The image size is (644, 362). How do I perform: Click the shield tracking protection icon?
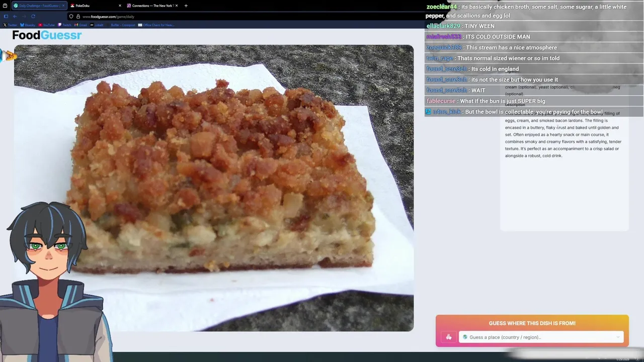pyautogui.click(x=71, y=16)
